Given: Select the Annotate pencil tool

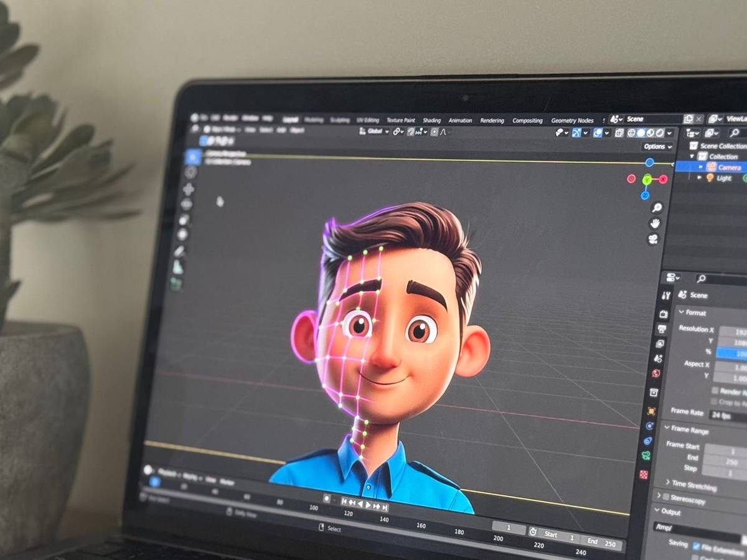Looking at the screenshot, I should pyautogui.click(x=180, y=251).
